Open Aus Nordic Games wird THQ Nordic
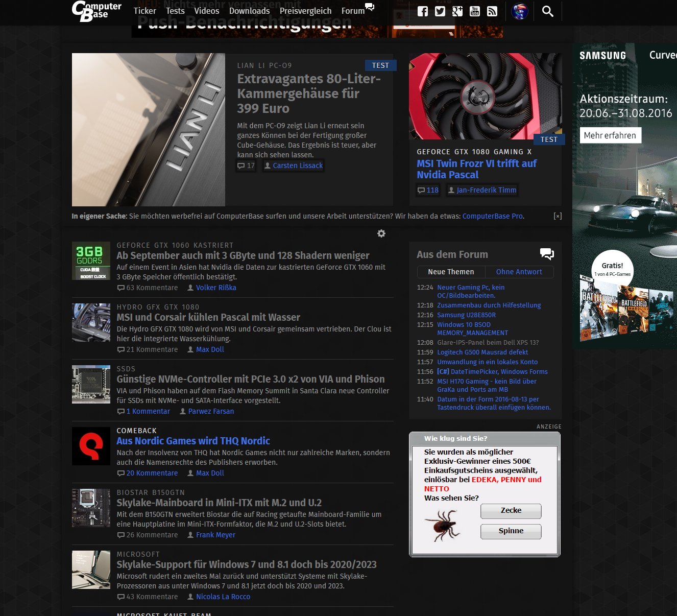 [193, 441]
